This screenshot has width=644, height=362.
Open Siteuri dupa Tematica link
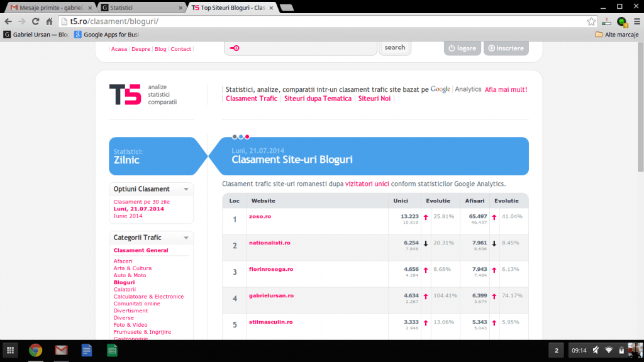tap(318, 99)
